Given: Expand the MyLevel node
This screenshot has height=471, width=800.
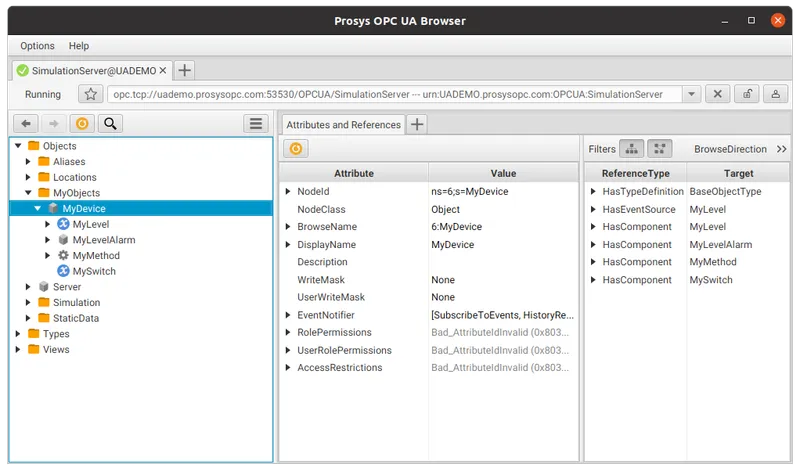Looking at the screenshot, I should pos(47,224).
